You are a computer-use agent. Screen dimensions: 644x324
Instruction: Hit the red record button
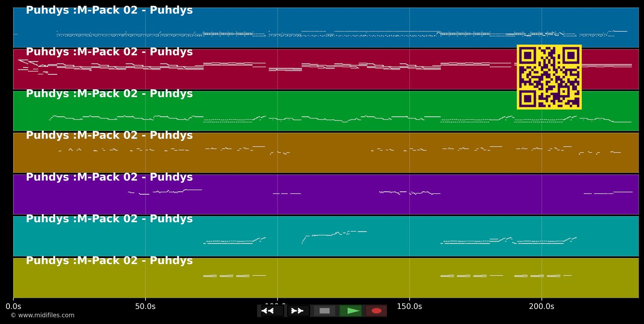tap(377, 311)
